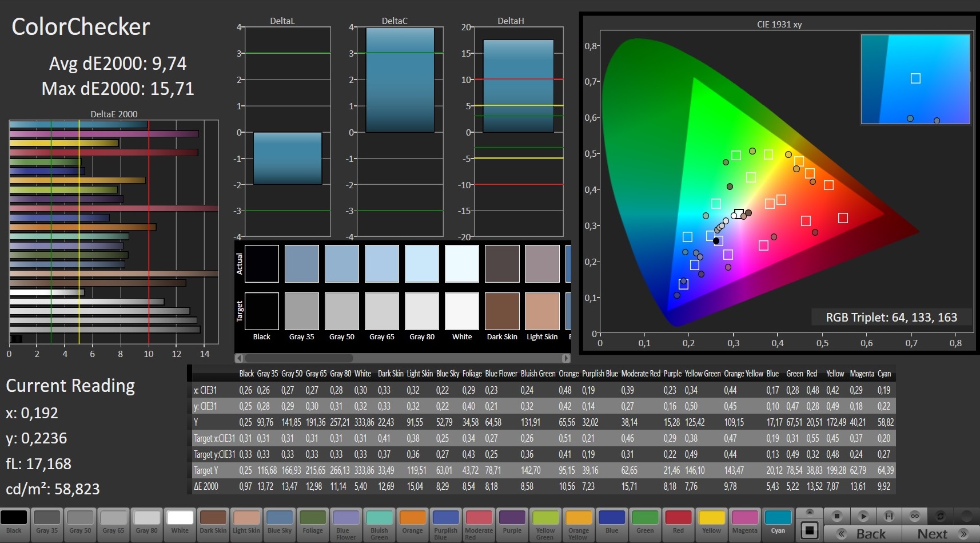Click the double-chevron icon on Next
Image resolution: width=980 pixels, height=543 pixels.
pyautogui.click(x=963, y=534)
